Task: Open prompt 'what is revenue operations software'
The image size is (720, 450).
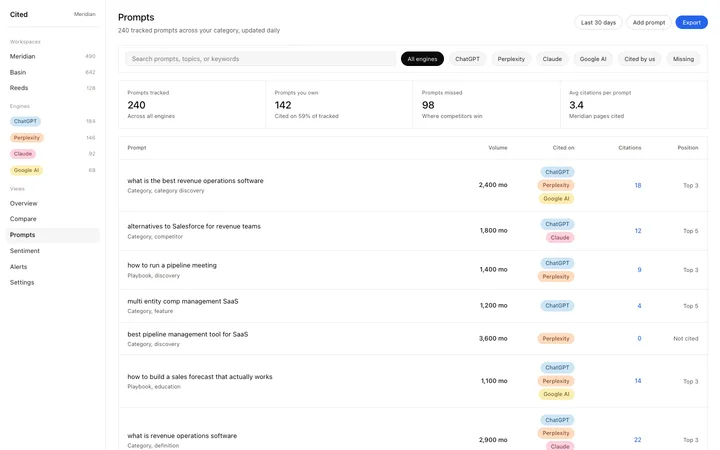Action: point(182,436)
